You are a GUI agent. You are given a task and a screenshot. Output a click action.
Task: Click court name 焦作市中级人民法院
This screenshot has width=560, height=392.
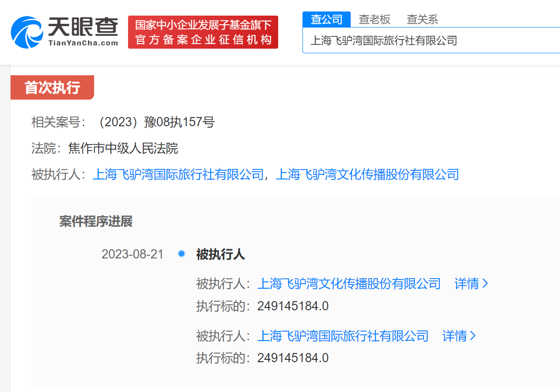[123, 148]
